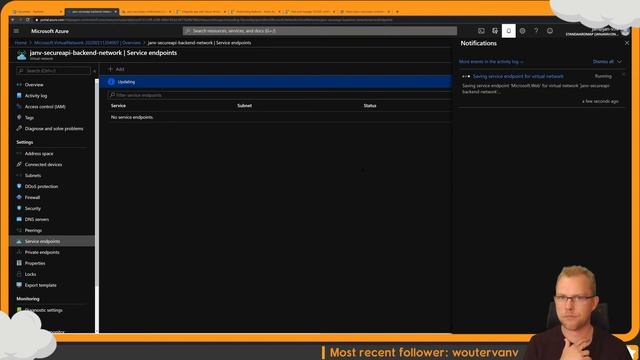
Task: Open Saving service endpoint notification link
Action: (518, 76)
